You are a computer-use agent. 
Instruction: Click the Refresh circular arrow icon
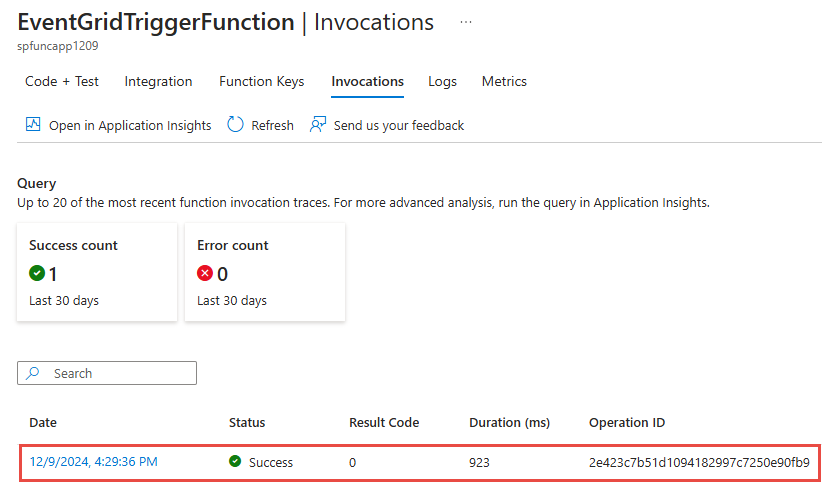236,125
